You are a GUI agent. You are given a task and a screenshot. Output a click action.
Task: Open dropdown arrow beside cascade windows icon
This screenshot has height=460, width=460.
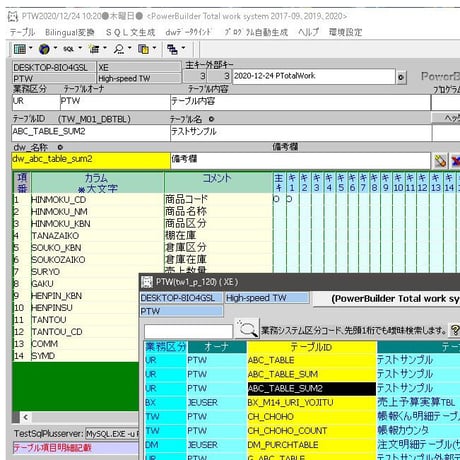coord(183,48)
